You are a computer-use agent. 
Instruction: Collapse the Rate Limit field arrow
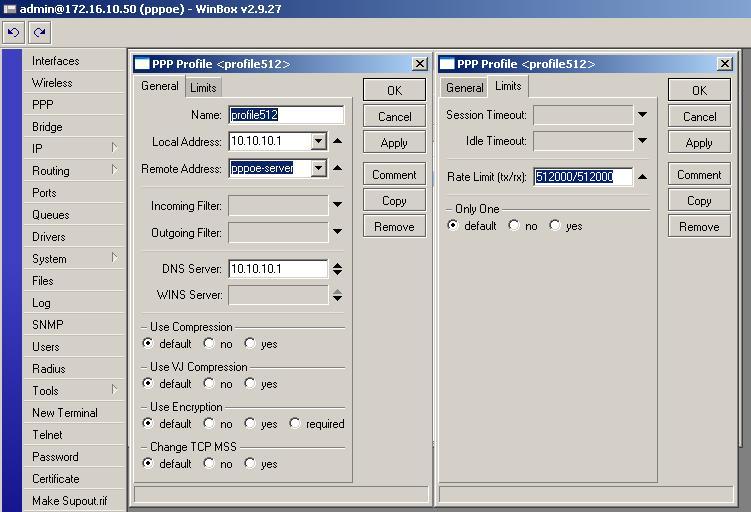pos(642,177)
